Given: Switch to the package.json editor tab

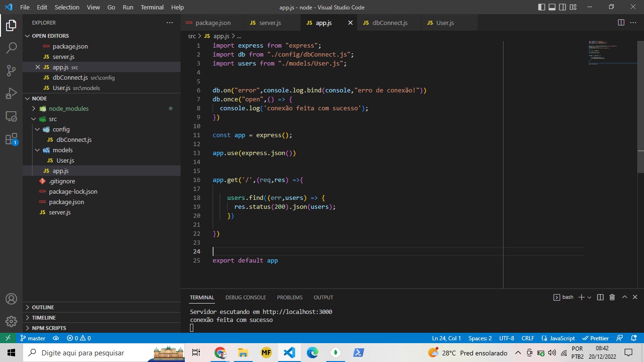Looking at the screenshot, I should 213,23.
